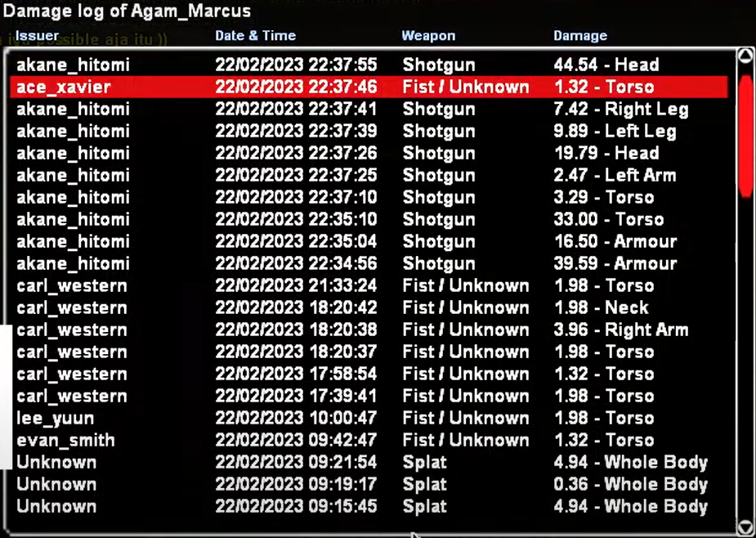Click the scroll up arrow of the damage list

point(745,55)
